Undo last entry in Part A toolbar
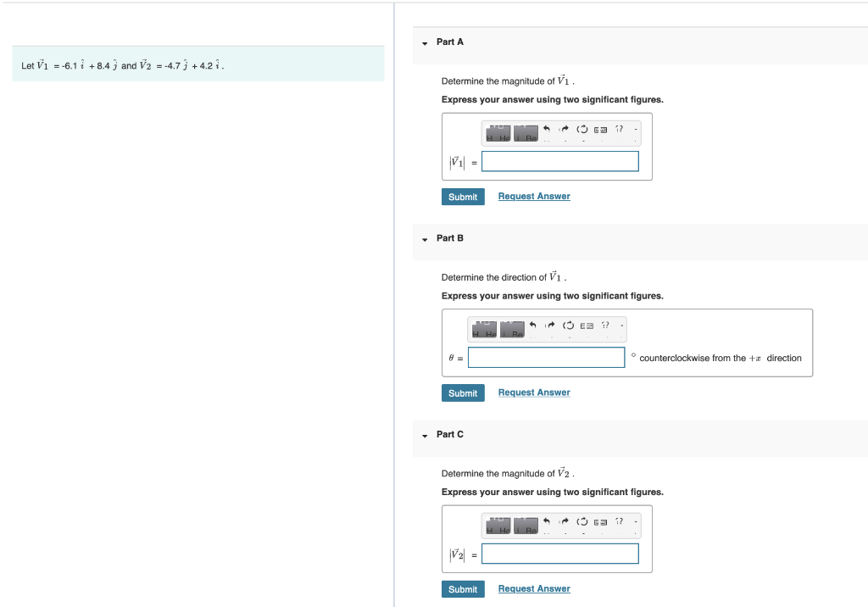 (547, 129)
